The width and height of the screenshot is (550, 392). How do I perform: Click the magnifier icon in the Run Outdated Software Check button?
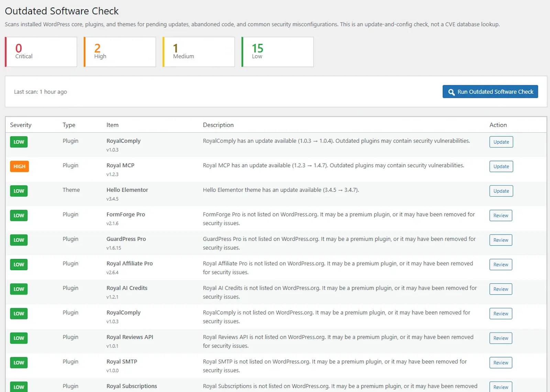click(x=451, y=92)
